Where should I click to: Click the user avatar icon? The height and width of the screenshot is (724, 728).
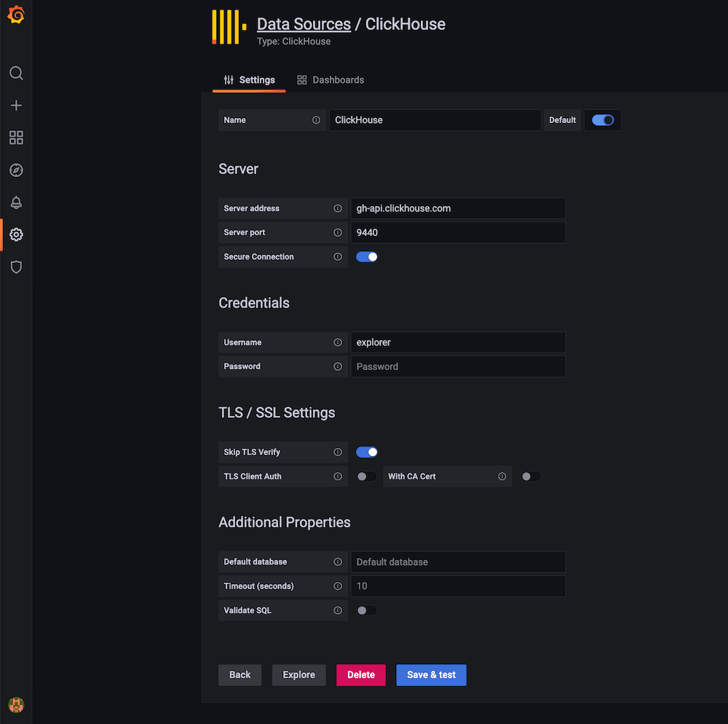(x=16, y=705)
